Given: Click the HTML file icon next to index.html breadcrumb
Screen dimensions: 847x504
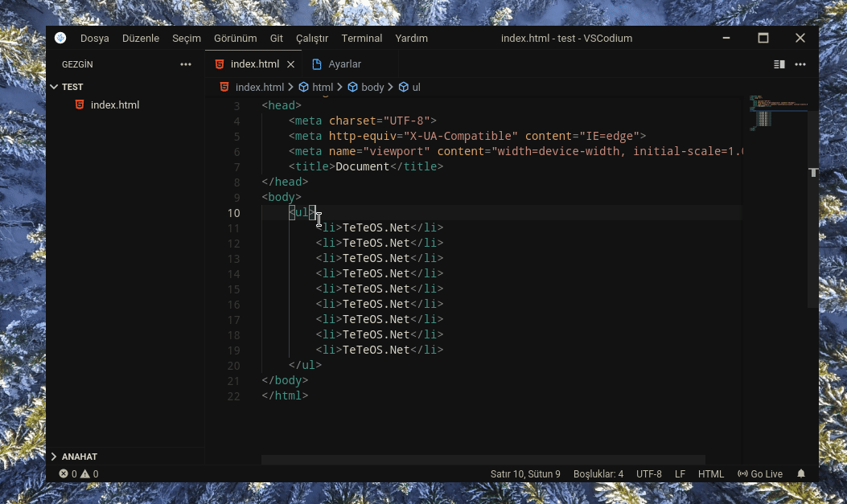Looking at the screenshot, I should pos(224,87).
